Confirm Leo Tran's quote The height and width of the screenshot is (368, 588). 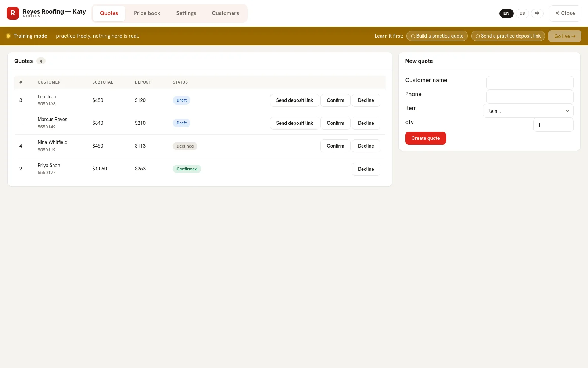(336, 100)
